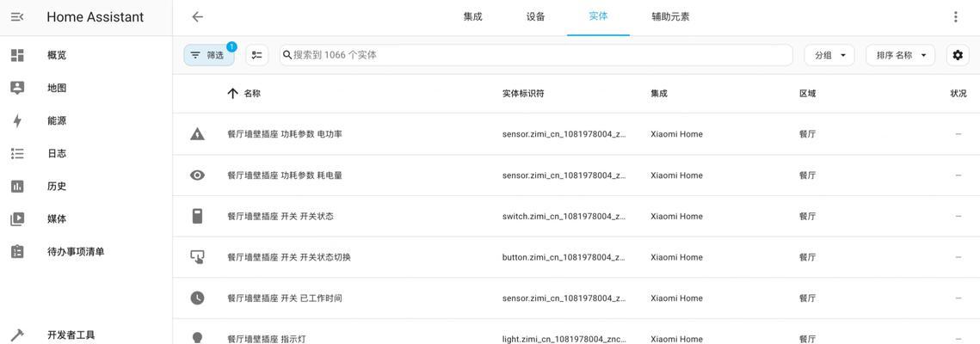Click the 耗电量 row eye icon
The height and width of the screenshot is (344, 980).
click(x=198, y=175)
